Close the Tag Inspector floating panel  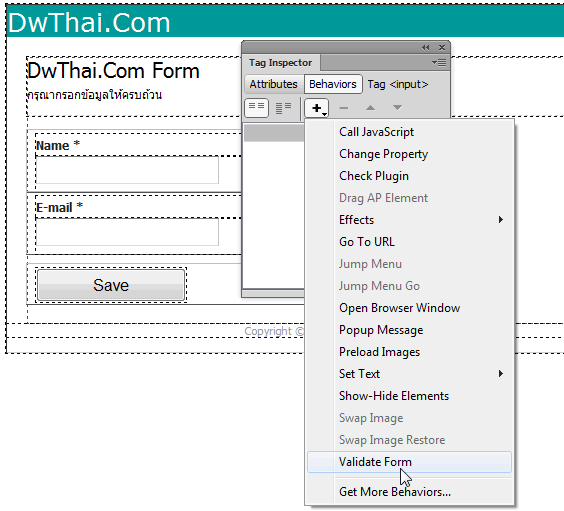coord(442,47)
